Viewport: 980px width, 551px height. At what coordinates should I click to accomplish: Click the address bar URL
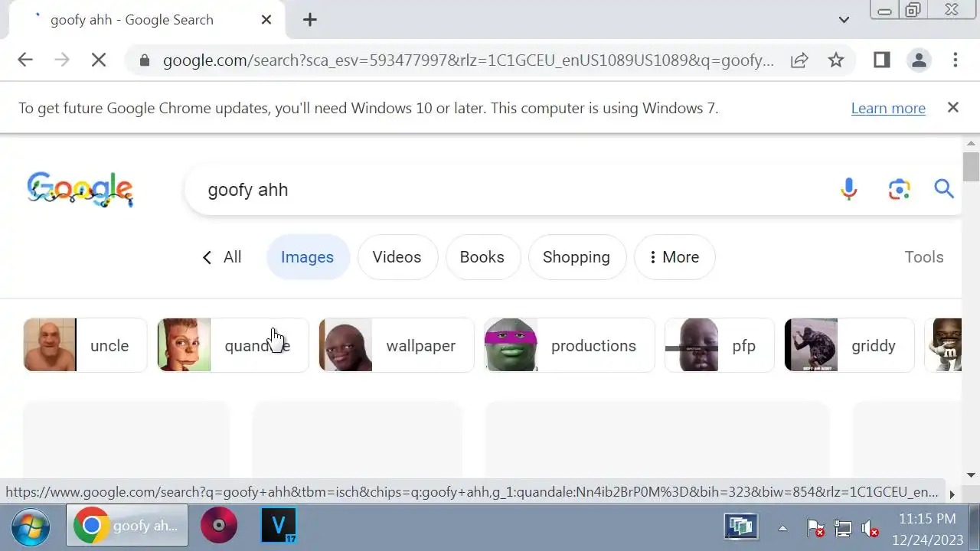[468, 60]
